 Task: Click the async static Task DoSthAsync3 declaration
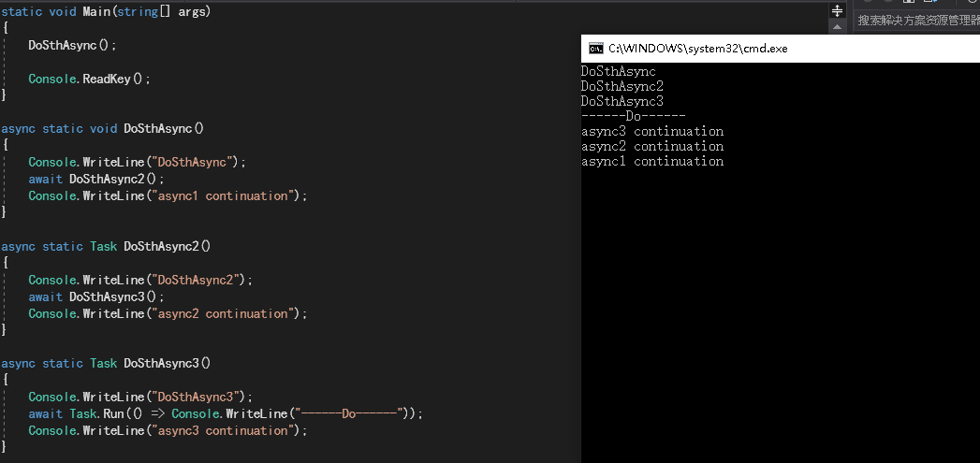[106, 363]
